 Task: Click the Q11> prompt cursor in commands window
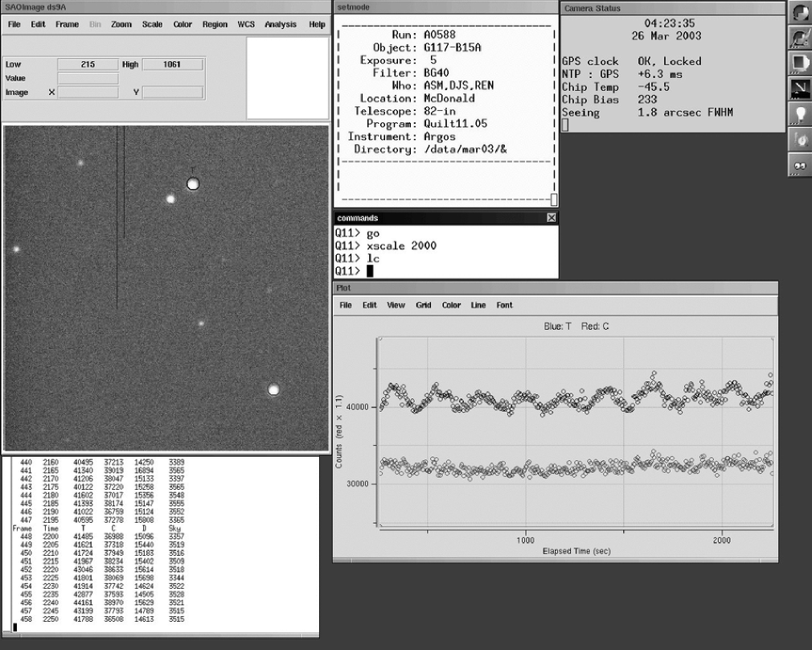click(370, 271)
